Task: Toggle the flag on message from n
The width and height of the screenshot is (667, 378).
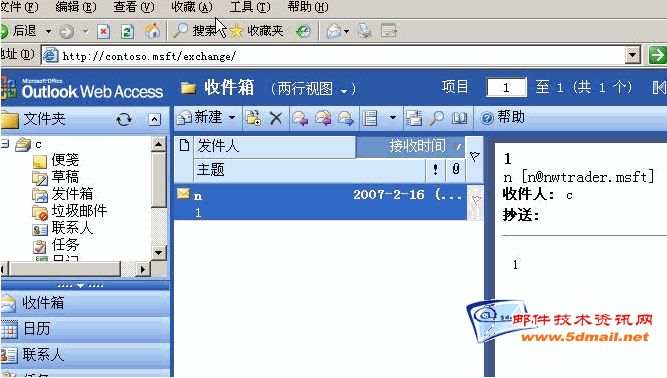Action: (x=476, y=200)
